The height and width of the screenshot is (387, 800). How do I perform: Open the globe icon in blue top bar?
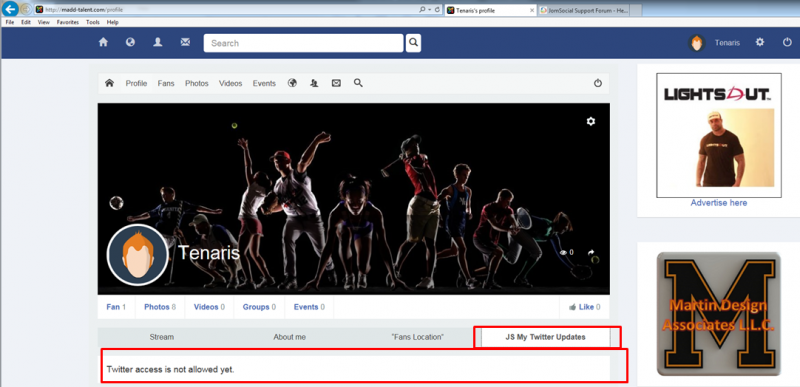click(x=131, y=43)
